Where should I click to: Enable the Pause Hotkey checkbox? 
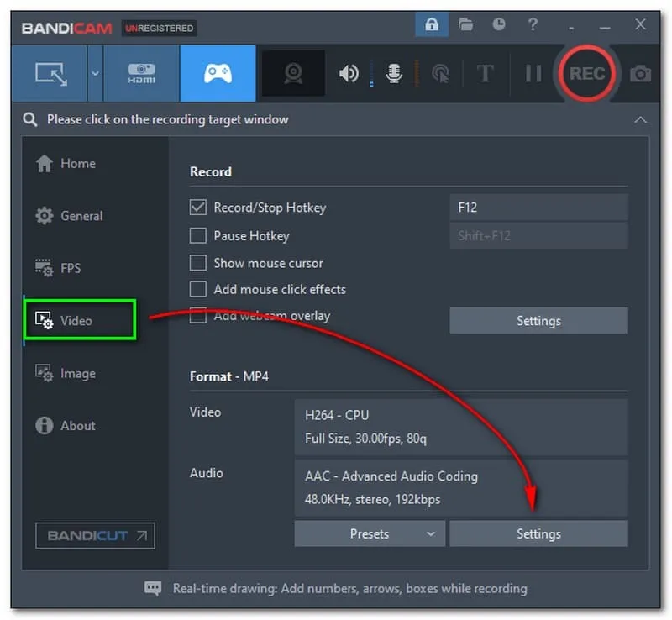[198, 235]
